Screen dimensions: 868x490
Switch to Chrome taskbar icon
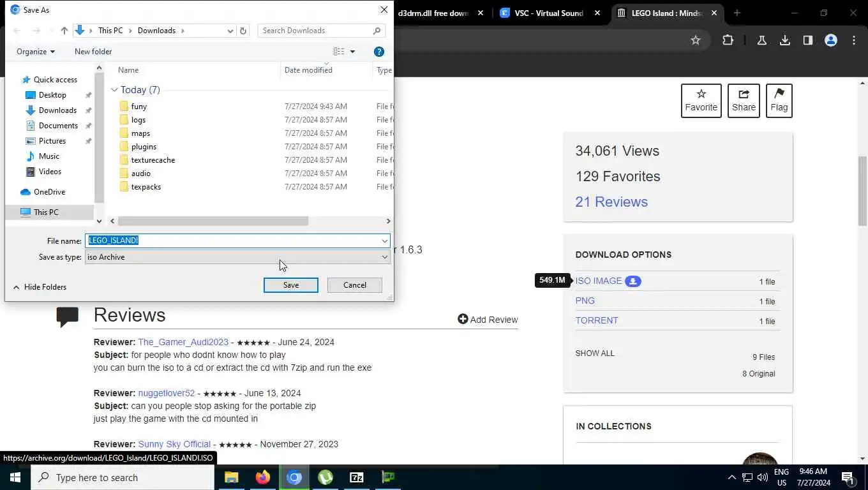tap(294, 477)
